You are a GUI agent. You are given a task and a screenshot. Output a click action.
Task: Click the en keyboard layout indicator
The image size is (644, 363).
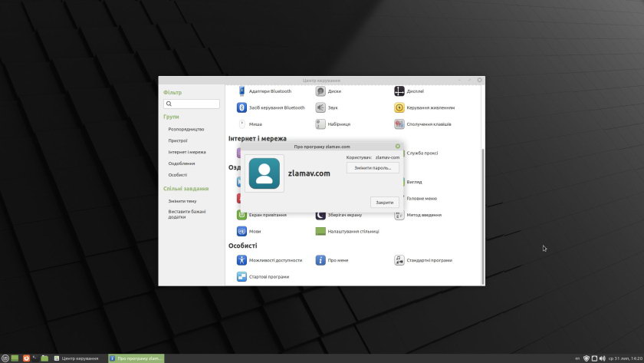click(577, 358)
